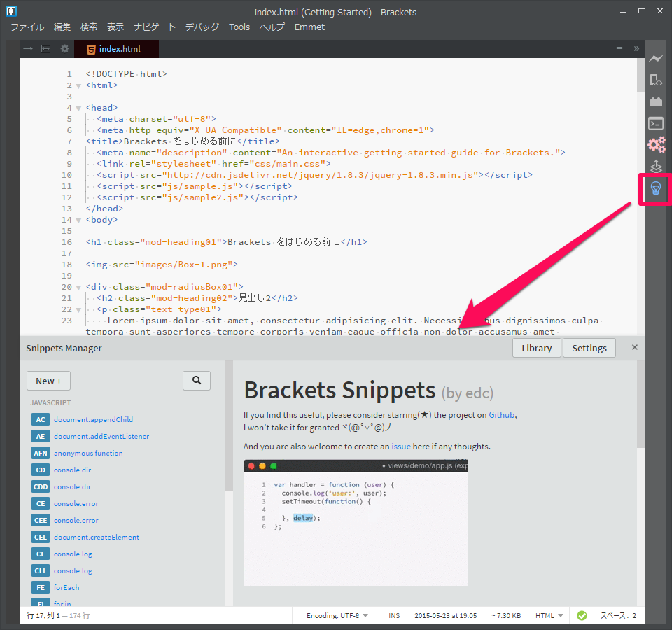The width and height of the screenshot is (672, 630).
Task: Select the CE console.error snippet link
Action: point(76,503)
